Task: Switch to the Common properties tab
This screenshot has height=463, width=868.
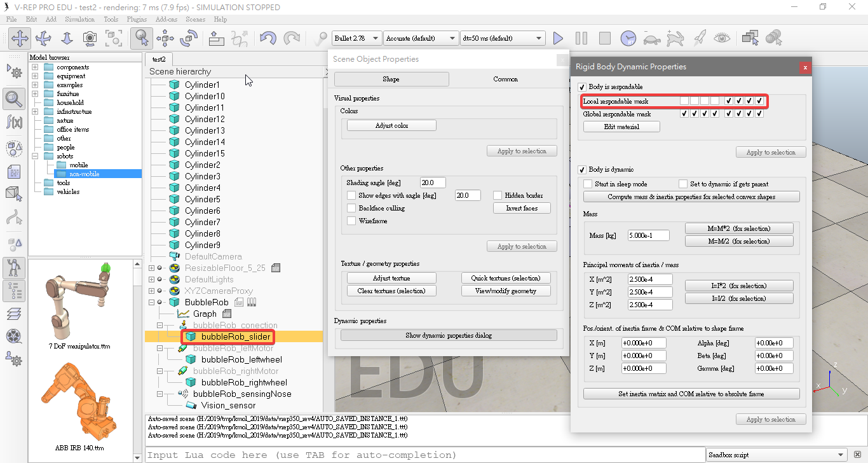Action: tap(505, 79)
